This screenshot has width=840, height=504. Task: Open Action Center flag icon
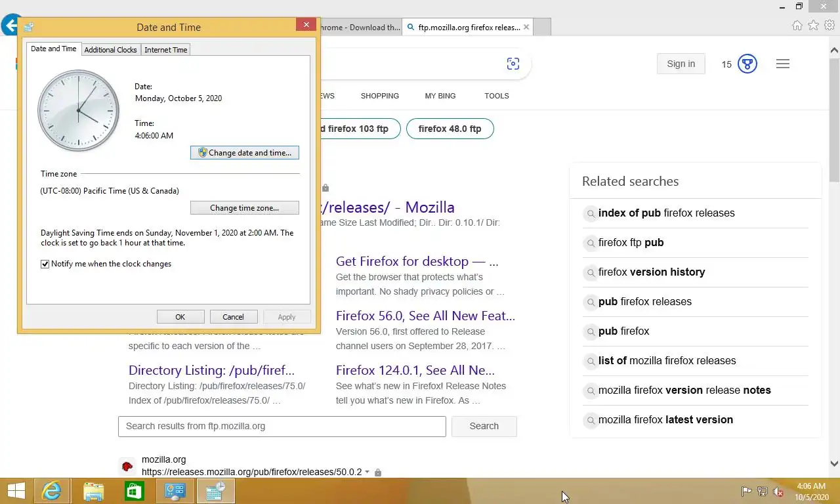tap(746, 492)
